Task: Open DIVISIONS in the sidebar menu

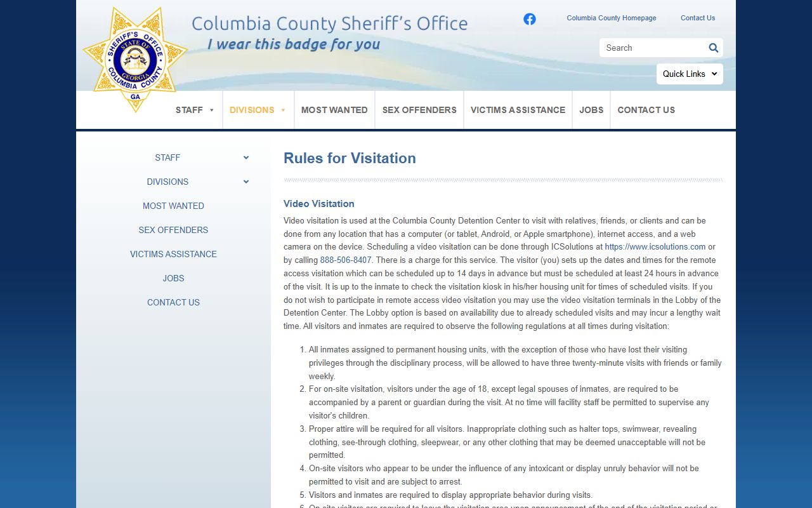Action: 167,182
